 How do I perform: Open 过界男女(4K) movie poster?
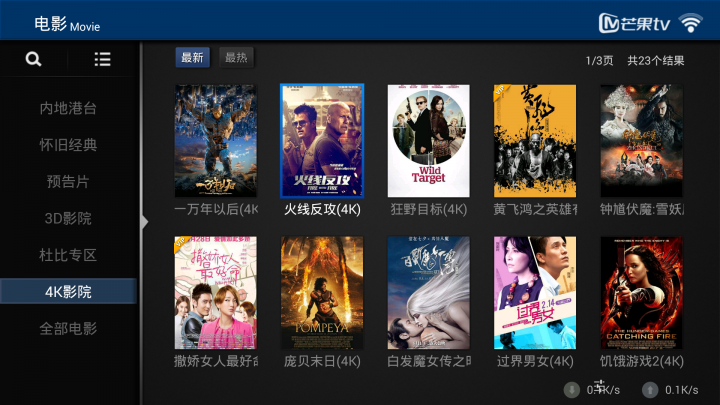coord(535,293)
